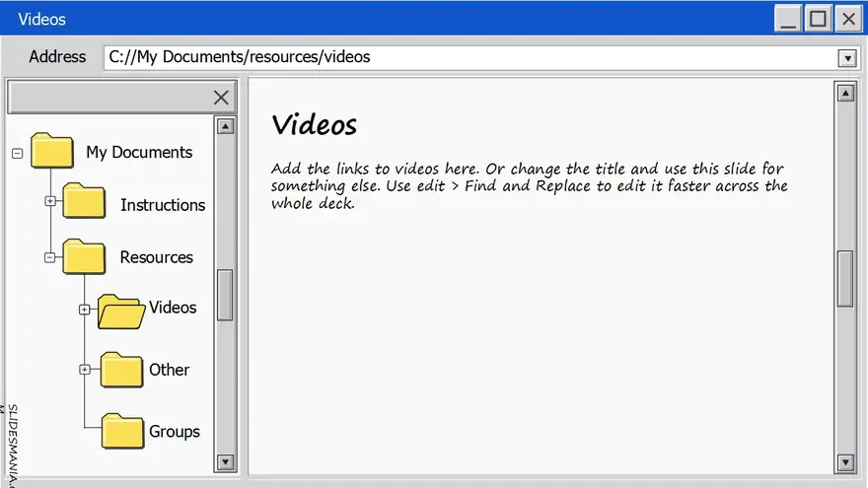Click the folder tree scroll up arrow
The width and height of the screenshot is (868, 488).
(x=225, y=127)
